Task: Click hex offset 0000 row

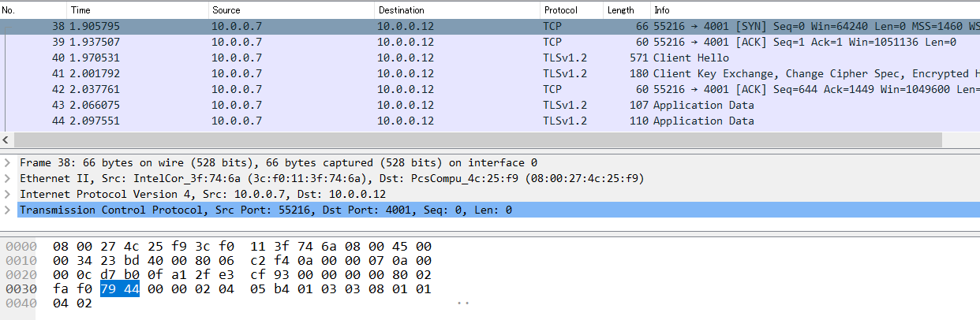Action: pos(21,246)
